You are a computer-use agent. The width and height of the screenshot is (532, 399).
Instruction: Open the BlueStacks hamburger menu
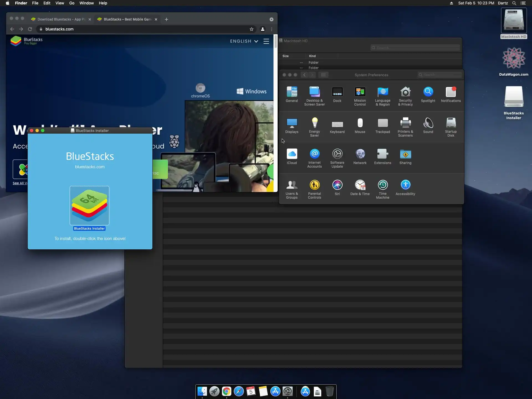266,41
